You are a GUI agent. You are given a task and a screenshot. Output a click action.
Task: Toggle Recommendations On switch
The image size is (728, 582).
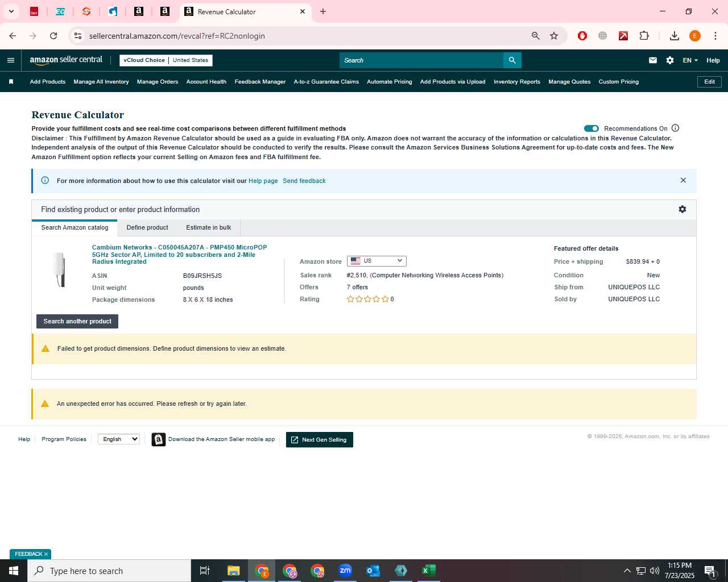click(x=591, y=128)
